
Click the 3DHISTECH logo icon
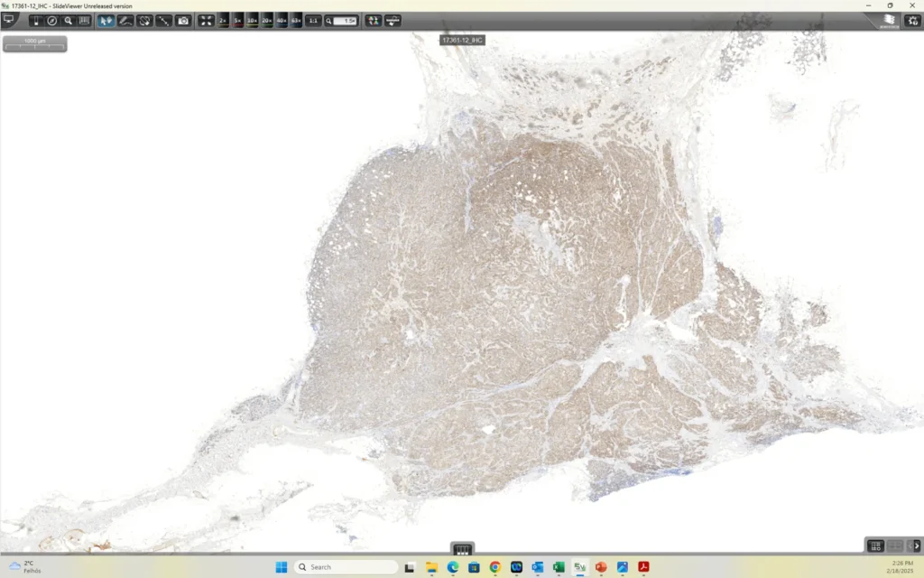889,21
